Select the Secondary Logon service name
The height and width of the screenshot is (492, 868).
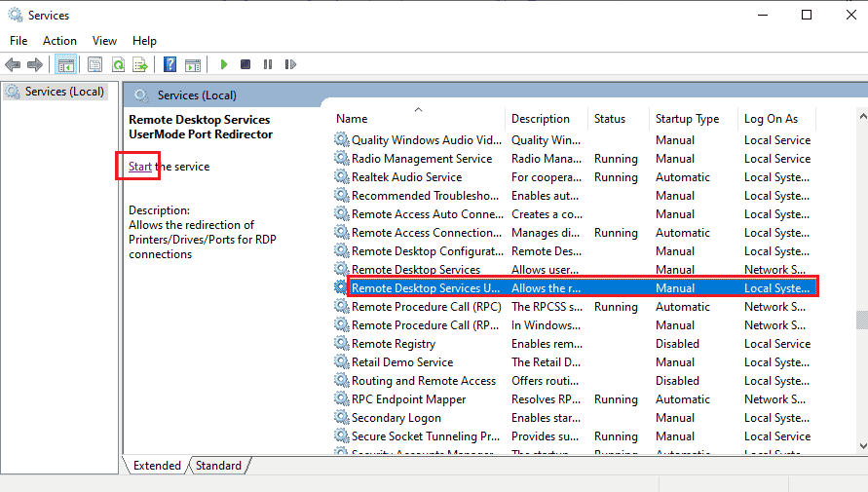coord(396,418)
